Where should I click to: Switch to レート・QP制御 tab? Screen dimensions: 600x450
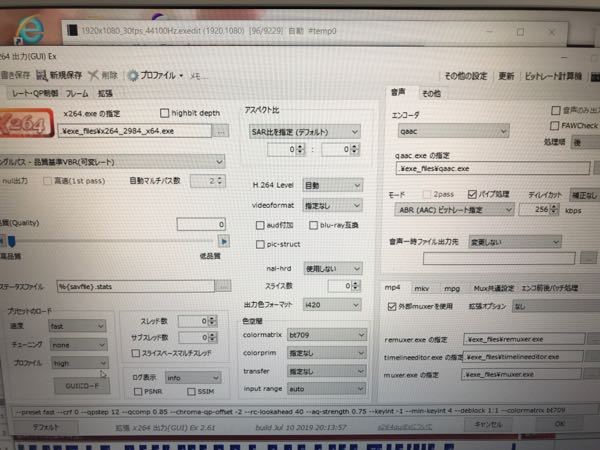pyautogui.click(x=34, y=93)
